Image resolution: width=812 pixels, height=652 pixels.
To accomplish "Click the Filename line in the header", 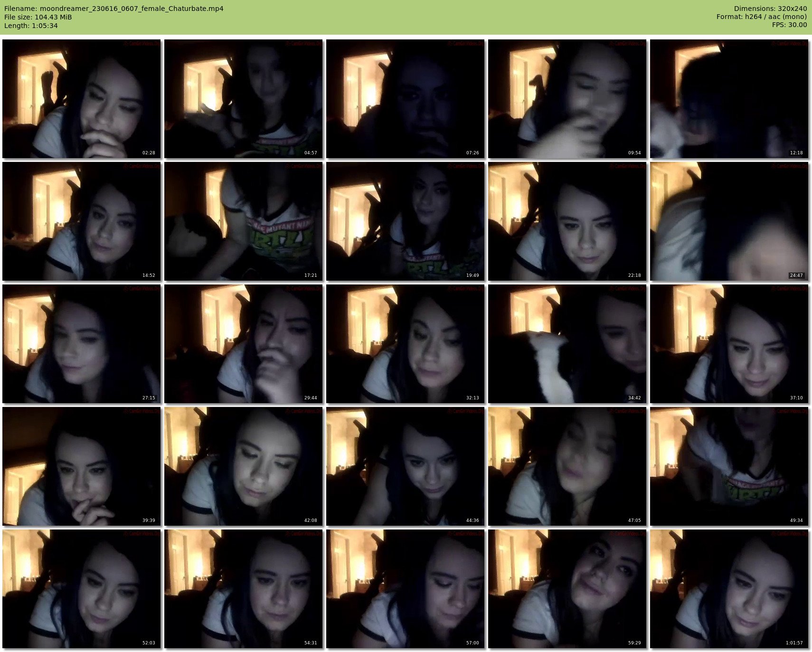I will (x=114, y=9).
